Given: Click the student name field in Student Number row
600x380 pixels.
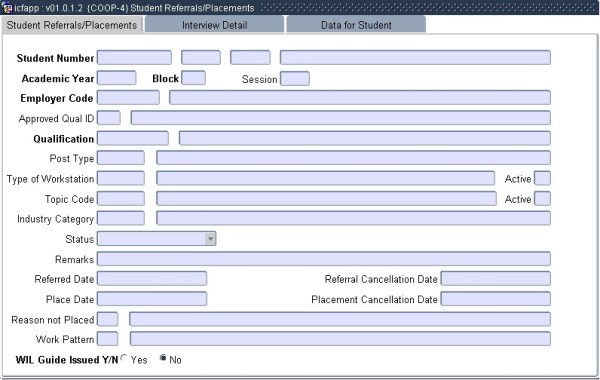Looking at the screenshot, I should tap(415, 58).
